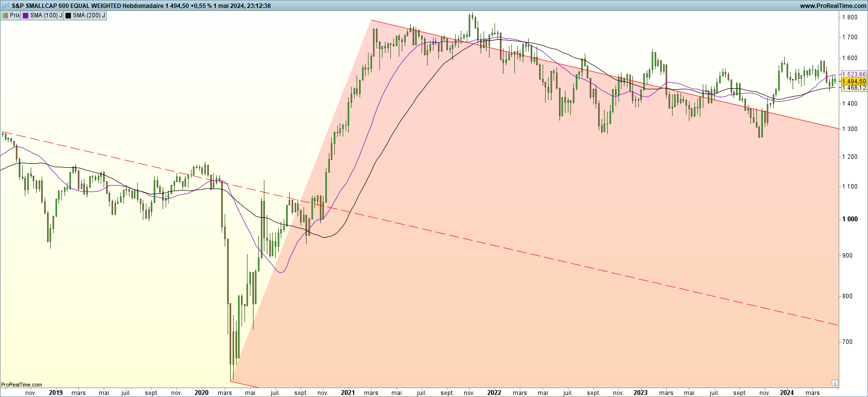Click the 700 price axis label
868x397 pixels.
tap(847, 342)
